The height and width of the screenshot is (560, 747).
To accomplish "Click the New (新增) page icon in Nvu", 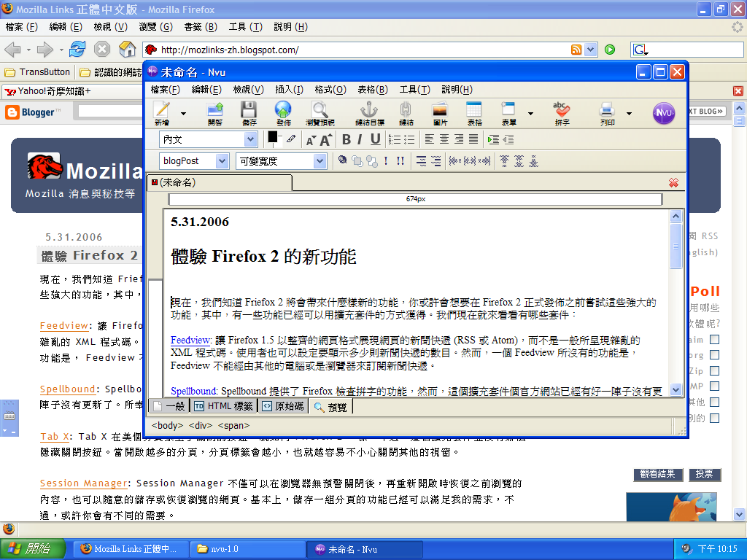I will (x=161, y=113).
